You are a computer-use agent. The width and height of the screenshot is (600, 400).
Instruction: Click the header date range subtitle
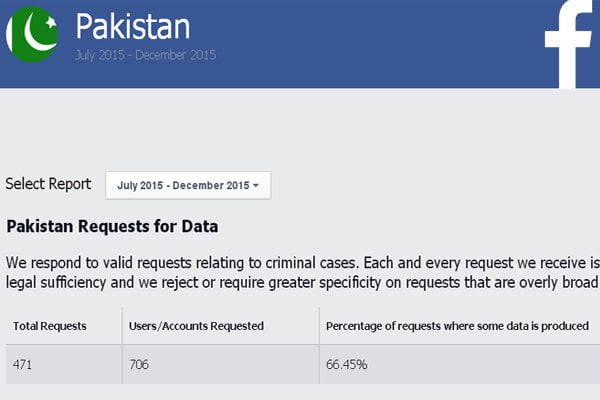coord(145,55)
